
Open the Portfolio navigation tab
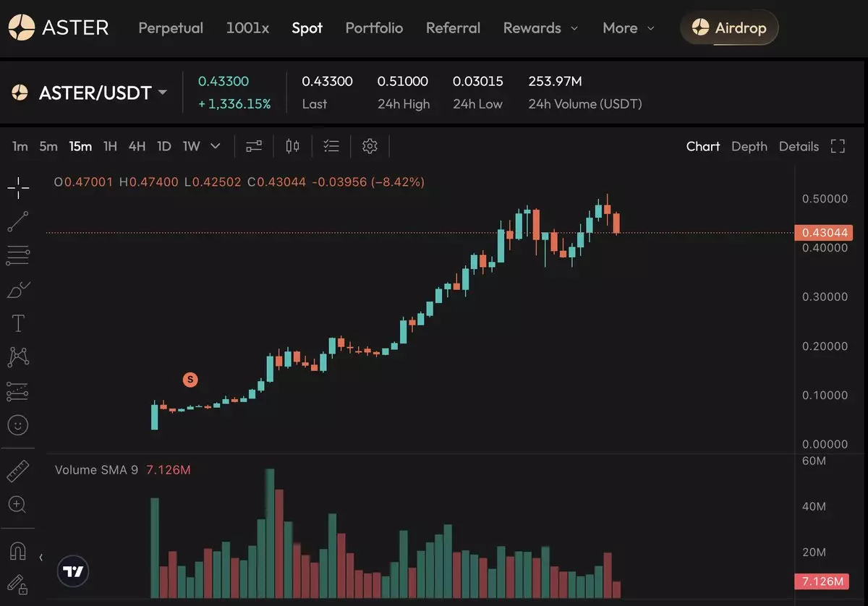tap(374, 28)
